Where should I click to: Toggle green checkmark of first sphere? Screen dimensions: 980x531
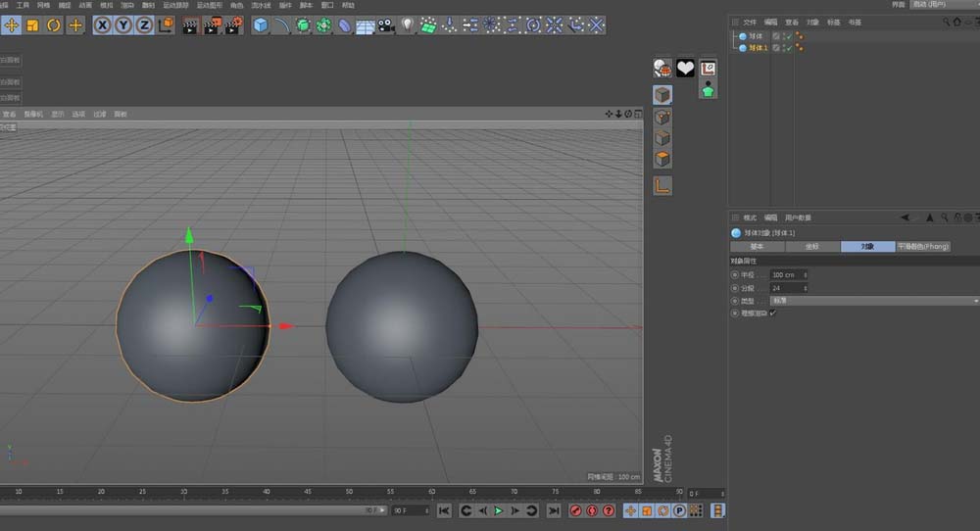coord(789,37)
